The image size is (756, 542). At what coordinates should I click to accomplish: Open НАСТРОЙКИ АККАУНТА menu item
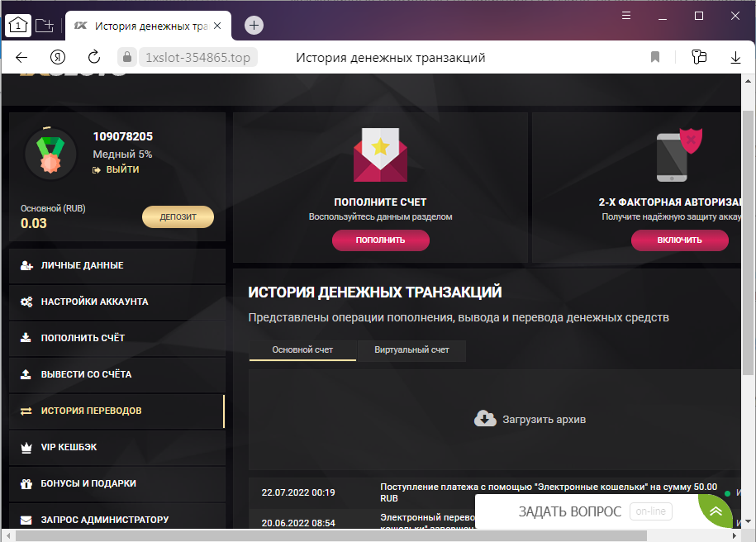(117, 302)
